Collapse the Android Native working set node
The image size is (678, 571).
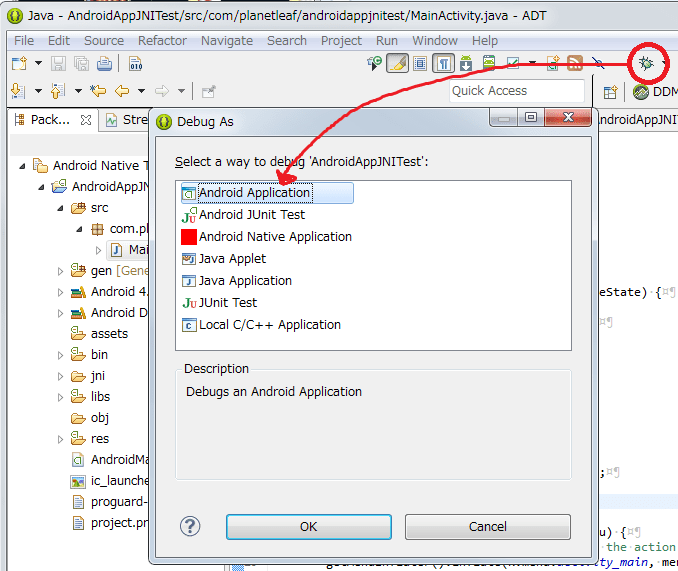coord(22,166)
